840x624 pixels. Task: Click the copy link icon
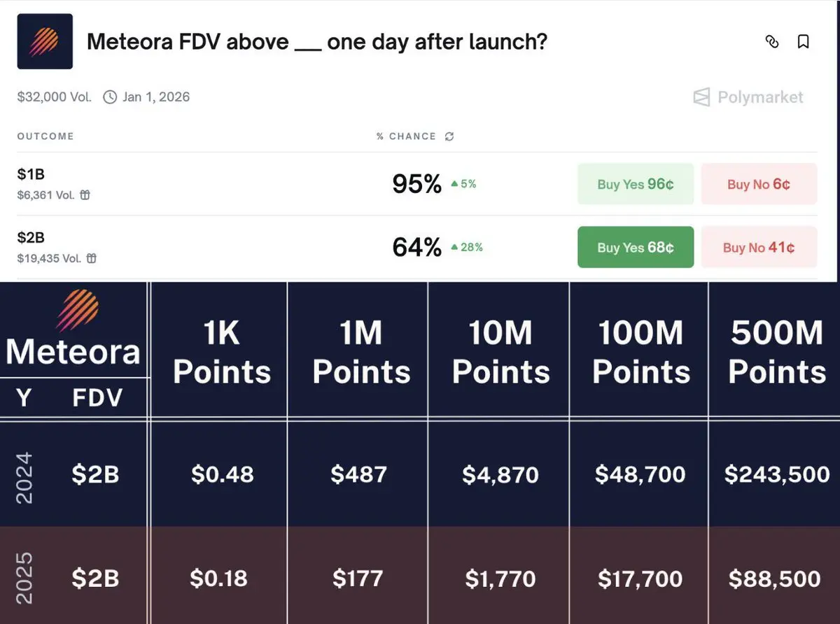[x=772, y=42]
